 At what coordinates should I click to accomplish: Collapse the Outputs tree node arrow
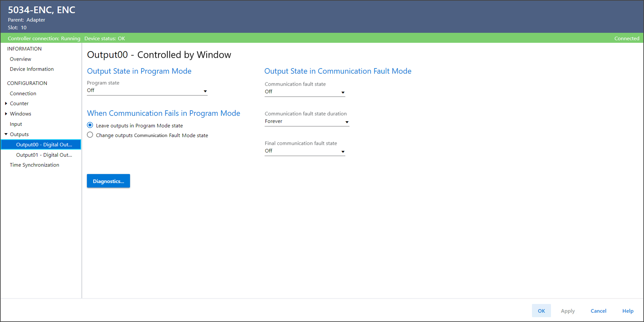6,134
